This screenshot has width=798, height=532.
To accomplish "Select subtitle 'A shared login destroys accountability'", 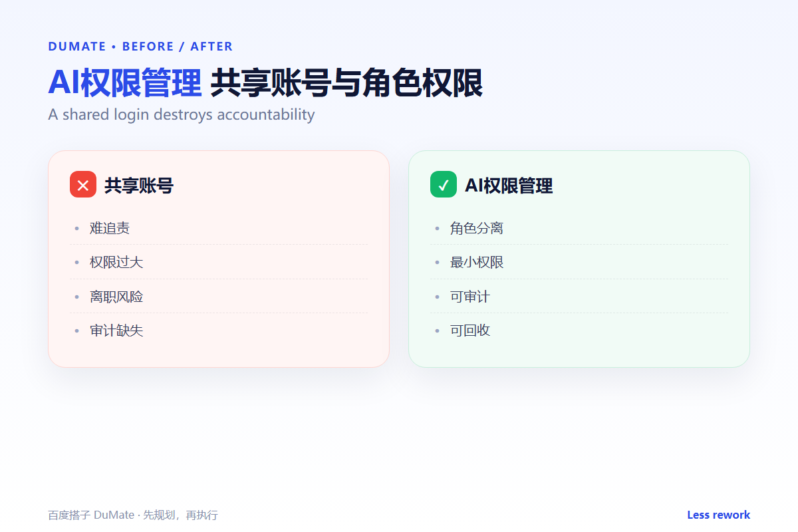I will [182, 114].
